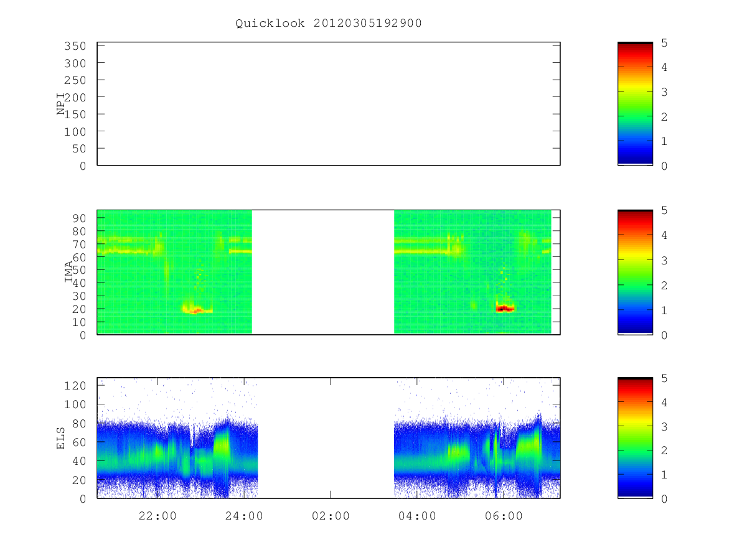Click value 3 on ELS color scale
This screenshot has height=560, width=747.
[x=664, y=426]
